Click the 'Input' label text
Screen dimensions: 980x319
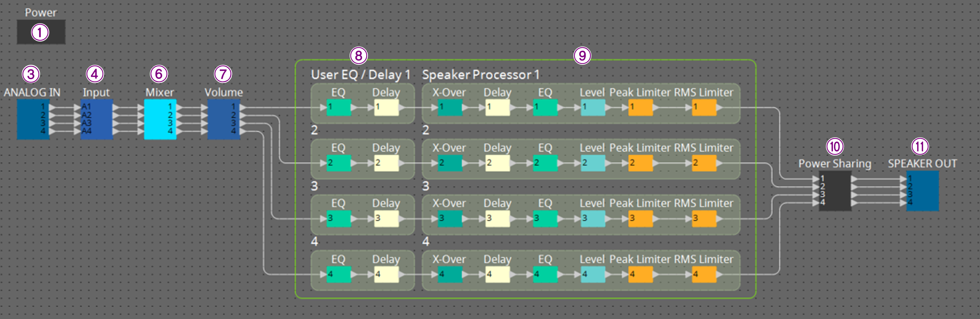click(x=96, y=93)
